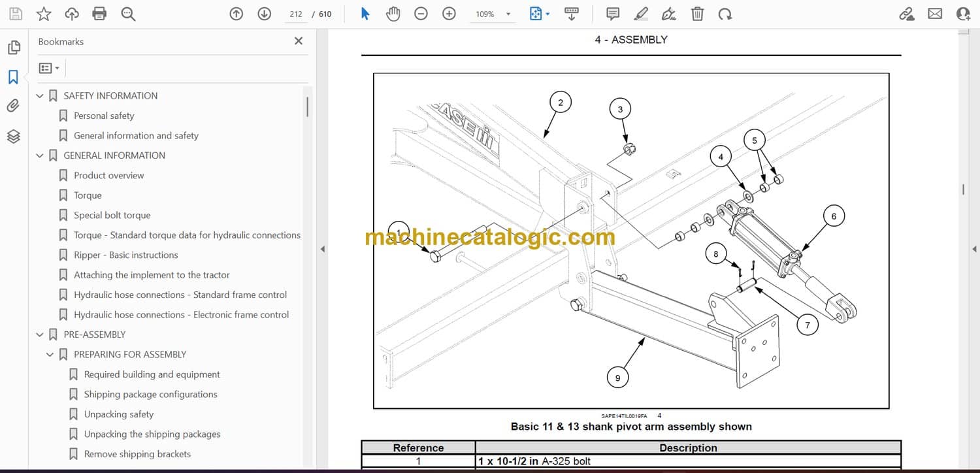Add a sticky note comment
980x473 pixels.
click(613, 14)
